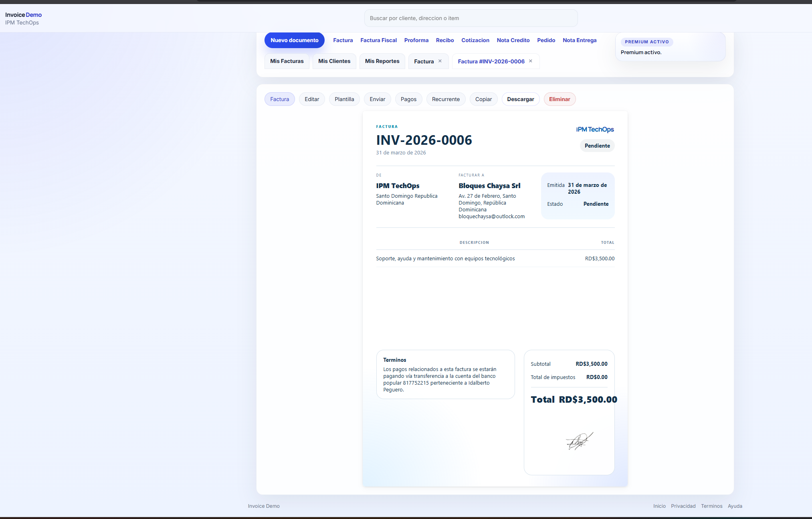Select the Editar action for the invoice

pos(312,99)
